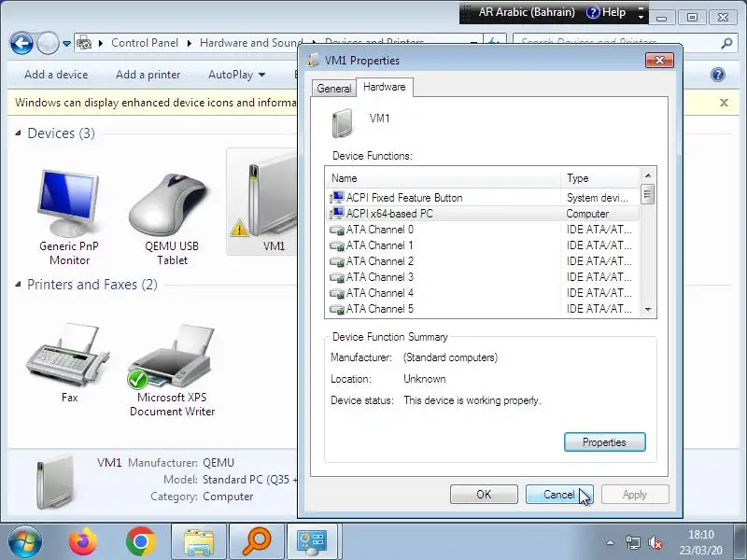Click Control Panel in the address breadcrumb
This screenshot has width=747, height=560.
[145, 43]
